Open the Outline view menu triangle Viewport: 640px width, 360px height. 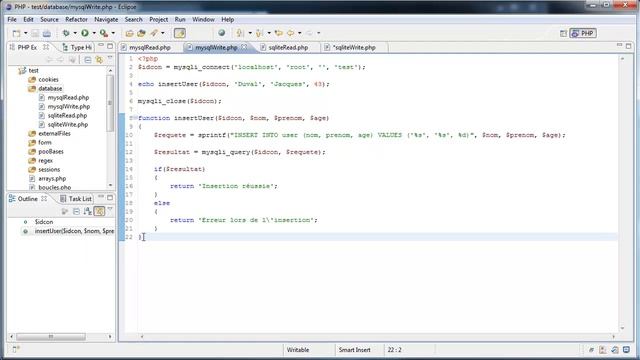pyautogui.click(x=110, y=210)
